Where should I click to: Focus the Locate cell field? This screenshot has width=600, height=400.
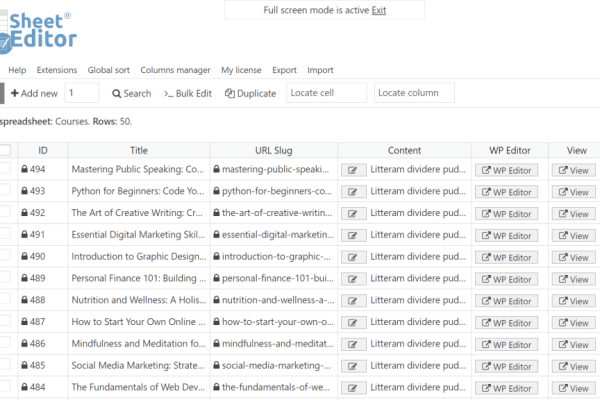click(326, 93)
